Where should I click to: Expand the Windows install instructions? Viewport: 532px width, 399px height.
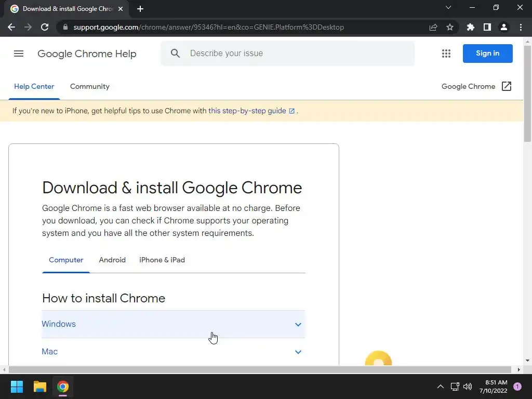point(174,324)
